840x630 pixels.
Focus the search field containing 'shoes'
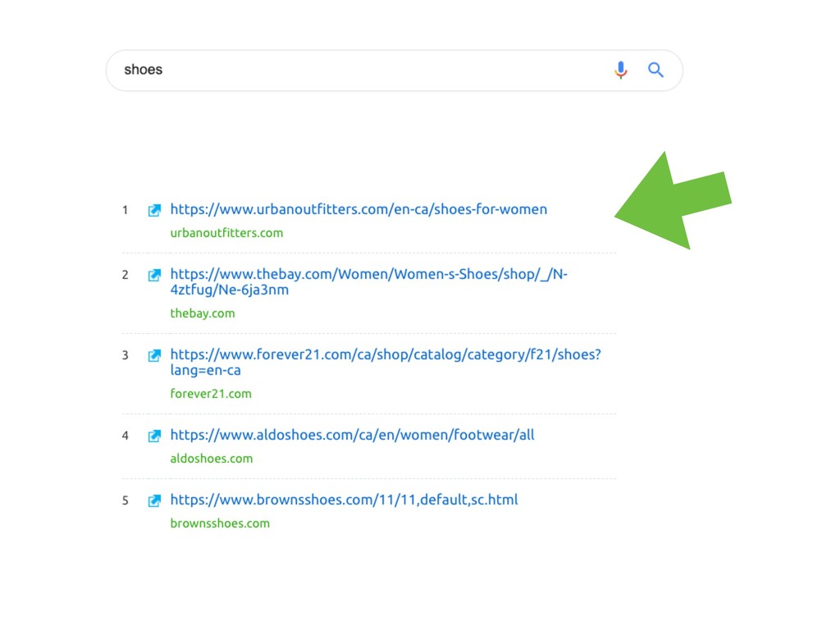(x=395, y=71)
